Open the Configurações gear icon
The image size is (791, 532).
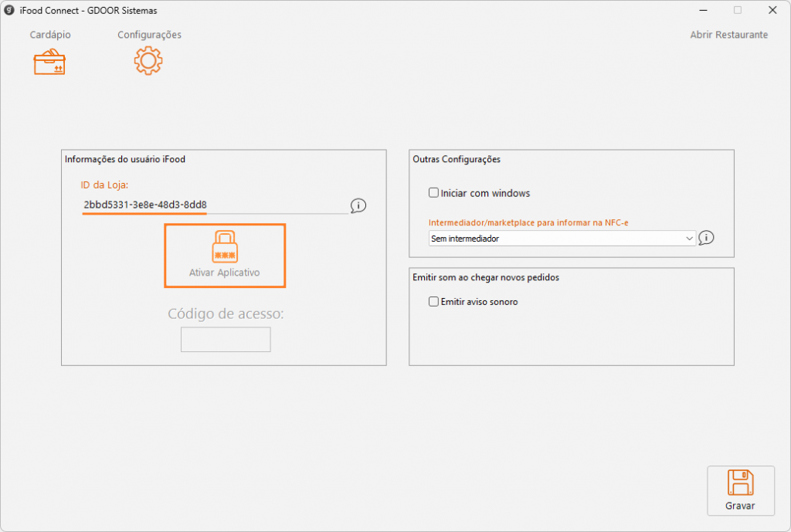click(148, 61)
